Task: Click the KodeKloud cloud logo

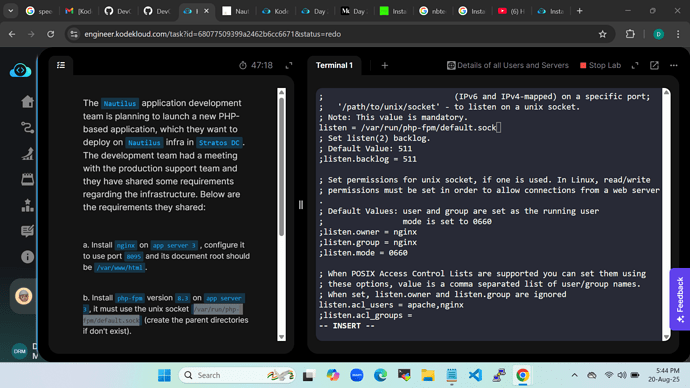Action: point(20,70)
